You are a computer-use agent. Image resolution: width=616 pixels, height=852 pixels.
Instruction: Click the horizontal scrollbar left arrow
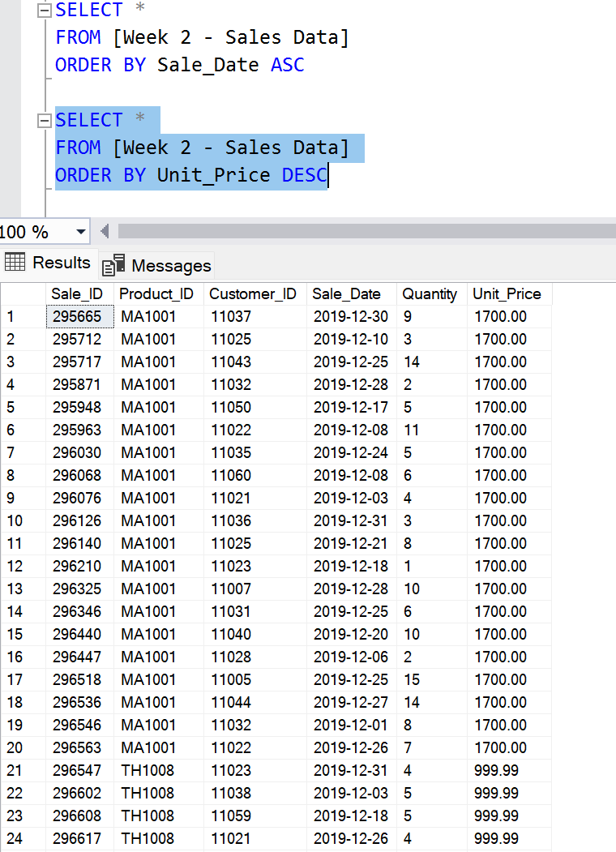105,232
